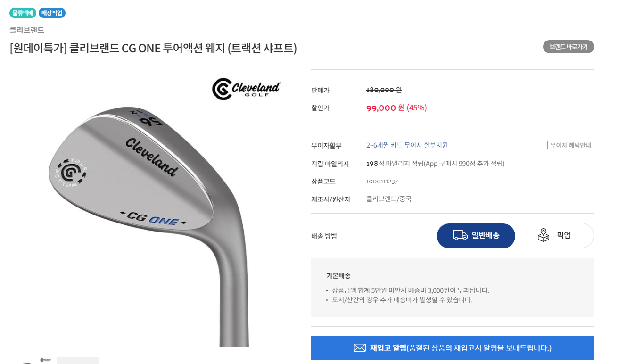
Task: Select the gray second thumbnail at bottom
Action: tap(78, 361)
